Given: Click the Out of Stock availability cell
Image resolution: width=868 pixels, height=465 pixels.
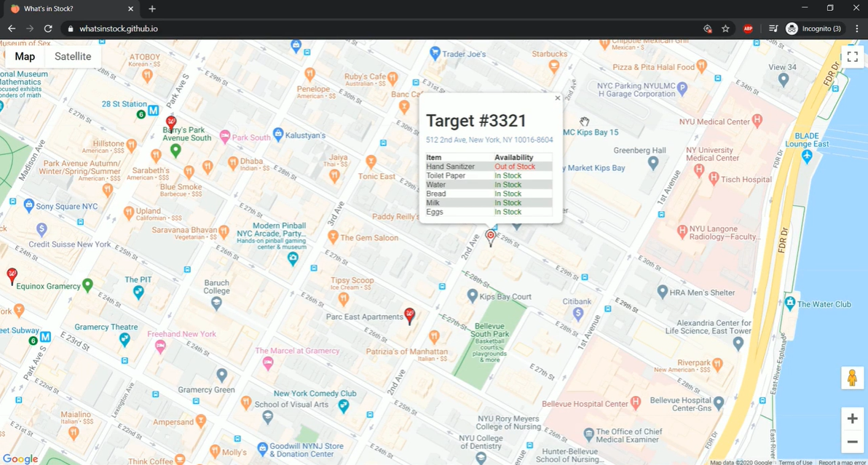Looking at the screenshot, I should pos(515,167).
